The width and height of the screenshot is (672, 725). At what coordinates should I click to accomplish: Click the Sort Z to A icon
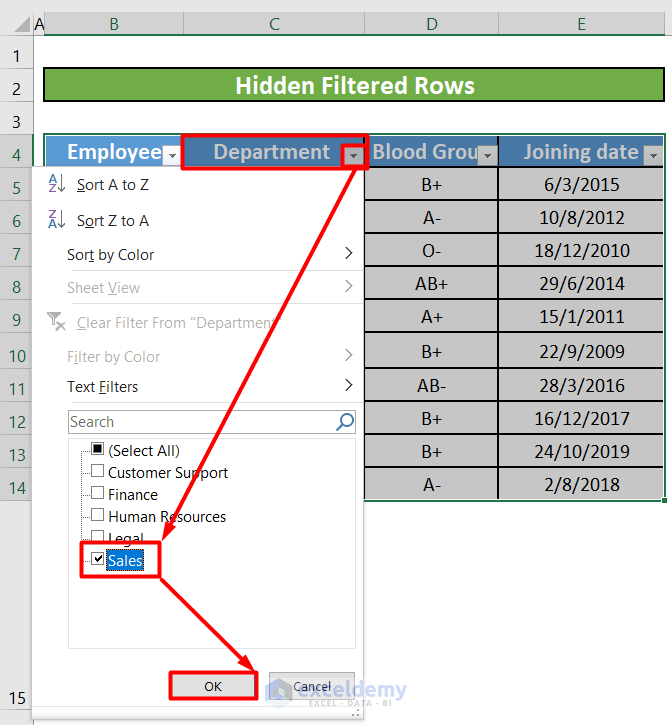57,219
